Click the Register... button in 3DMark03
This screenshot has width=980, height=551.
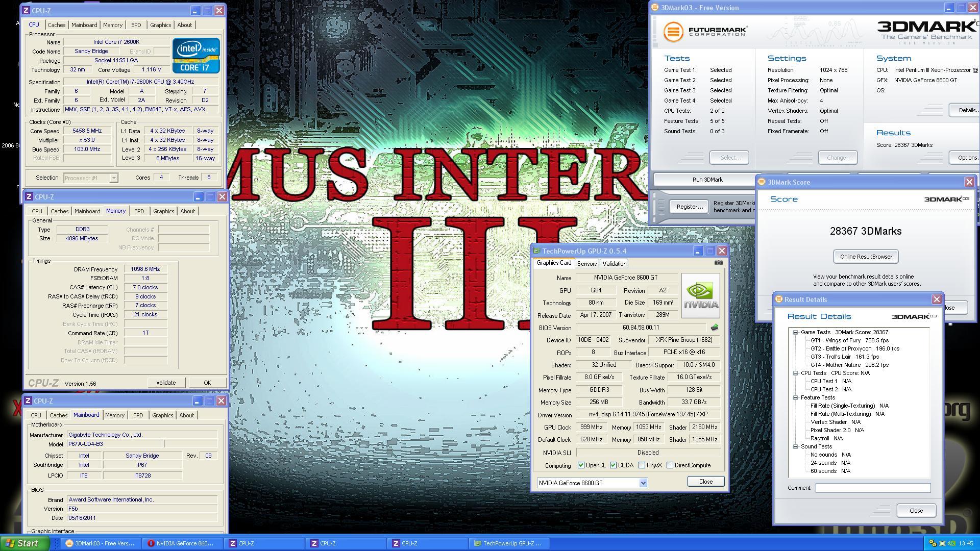click(689, 207)
